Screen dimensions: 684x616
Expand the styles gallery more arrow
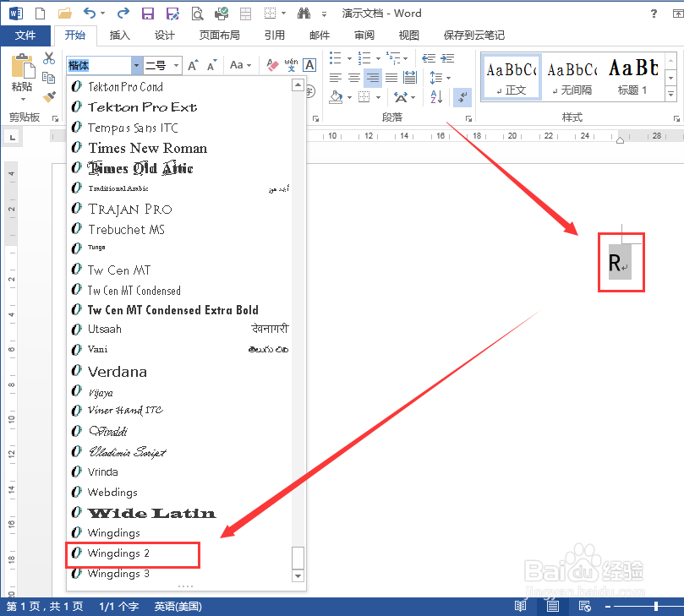point(671,93)
